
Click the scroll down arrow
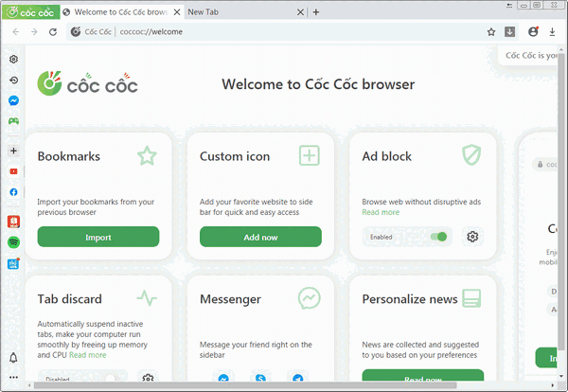tap(561, 376)
